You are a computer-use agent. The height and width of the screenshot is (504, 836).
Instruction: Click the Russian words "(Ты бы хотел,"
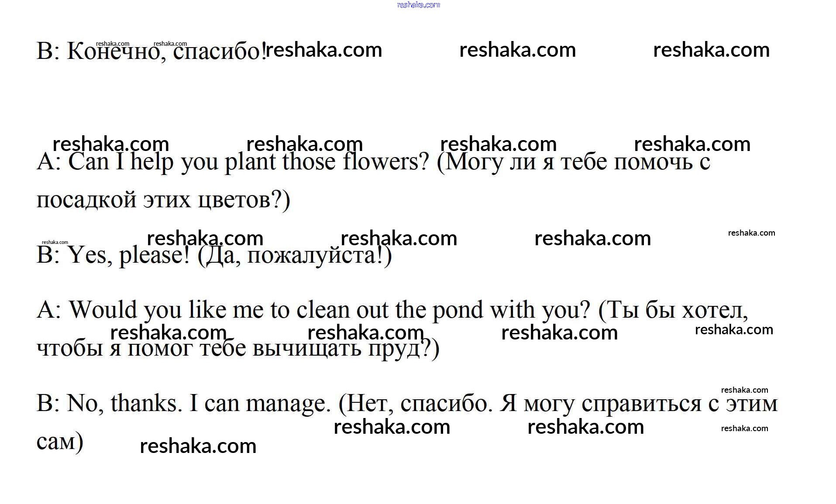click(673, 310)
